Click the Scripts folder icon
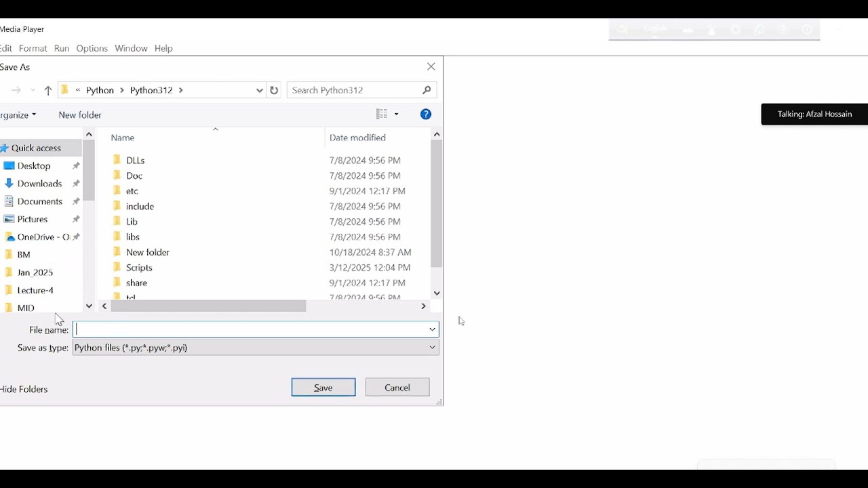The width and height of the screenshot is (868, 488). click(x=117, y=268)
